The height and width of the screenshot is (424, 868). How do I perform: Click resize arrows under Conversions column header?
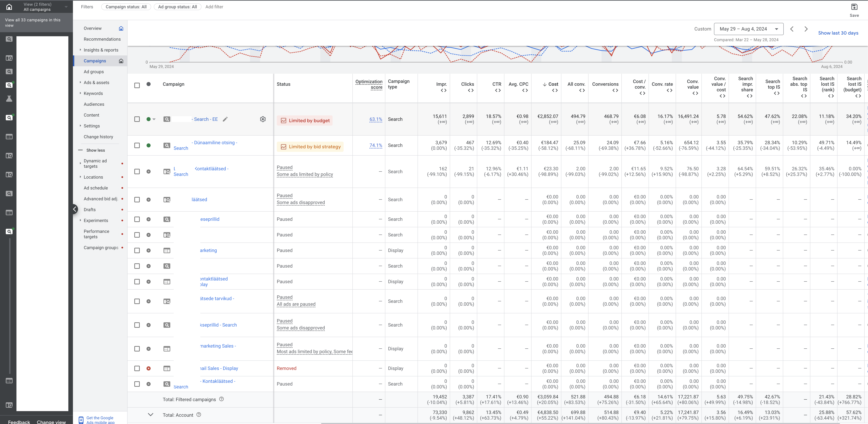click(x=615, y=90)
